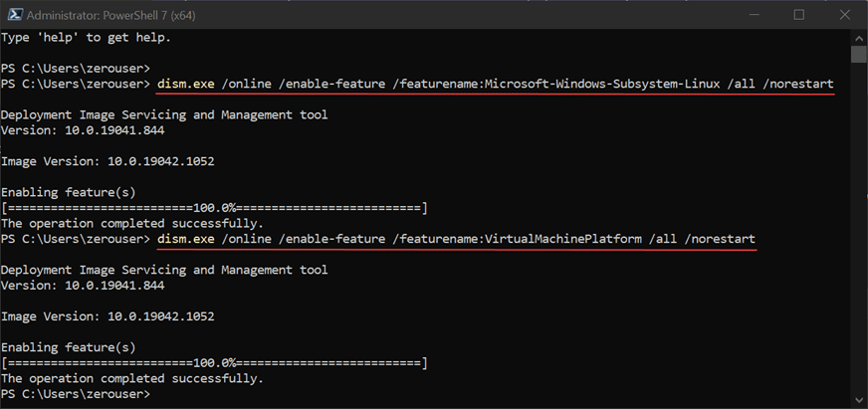Click the vertical scrollbar thumb
The image size is (868, 409).
[x=858, y=54]
